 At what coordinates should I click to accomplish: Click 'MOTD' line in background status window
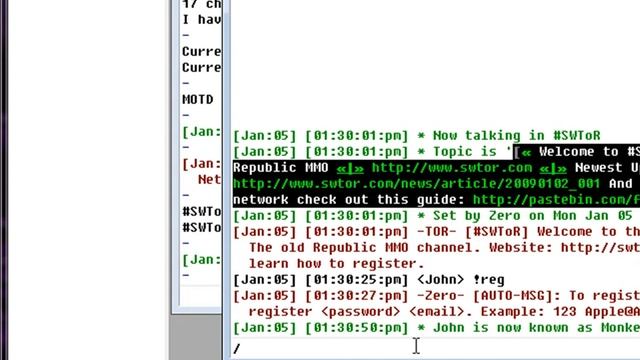[198, 99]
